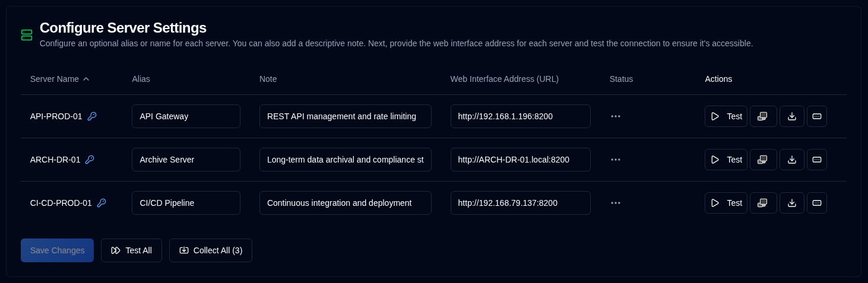Viewport: 868px width, 283px height.
Task: Click the download icon for API-PROD-01
Action: click(x=791, y=116)
